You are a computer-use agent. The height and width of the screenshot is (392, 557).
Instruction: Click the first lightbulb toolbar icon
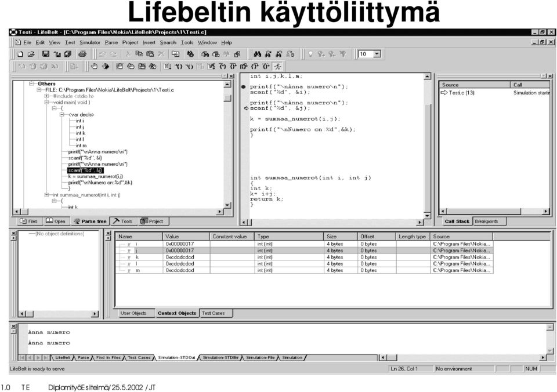point(310,54)
